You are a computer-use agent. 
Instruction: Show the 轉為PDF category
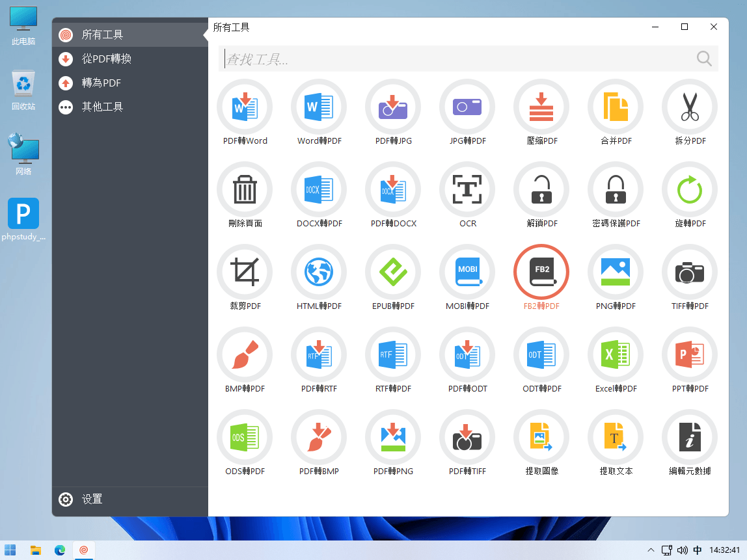pyautogui.click(x=130, y=83)
